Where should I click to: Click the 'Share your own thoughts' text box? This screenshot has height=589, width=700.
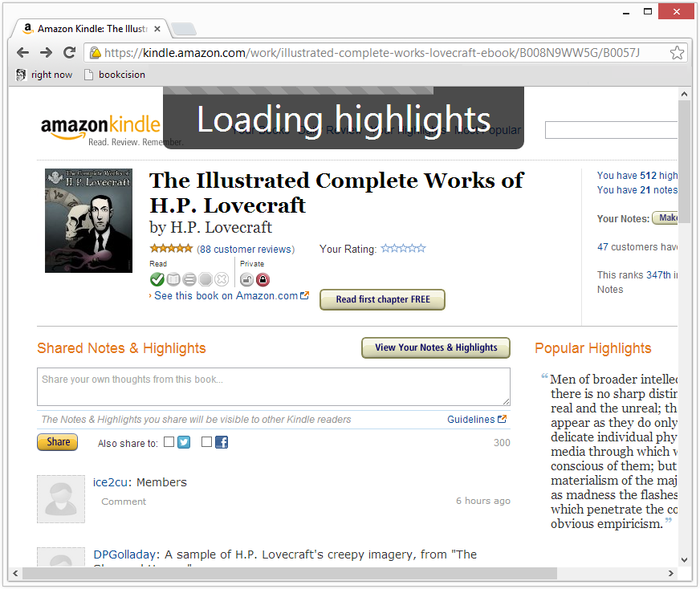tap(273, 387)
